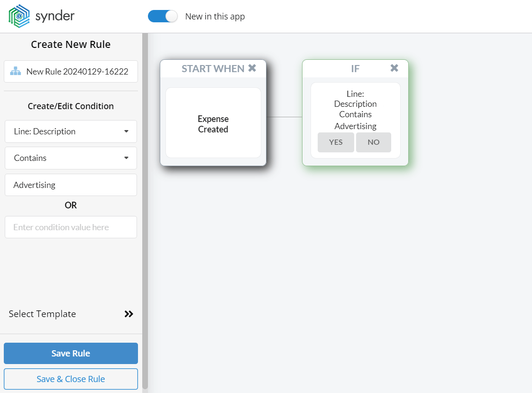Toggle off the New in this app switch
Viewport: 532px width, 393px height.
click(x=163, y=16)
